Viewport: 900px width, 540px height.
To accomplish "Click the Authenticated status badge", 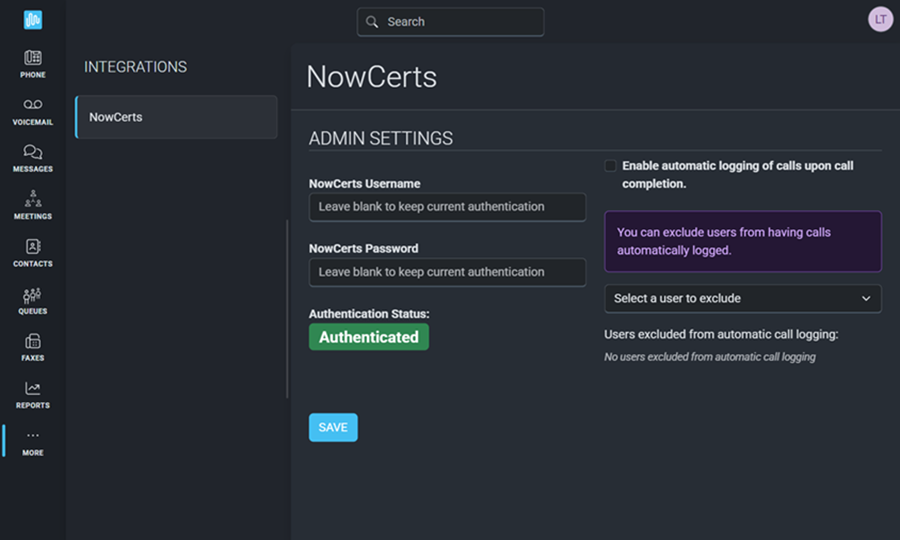I will tap(369, 337).
